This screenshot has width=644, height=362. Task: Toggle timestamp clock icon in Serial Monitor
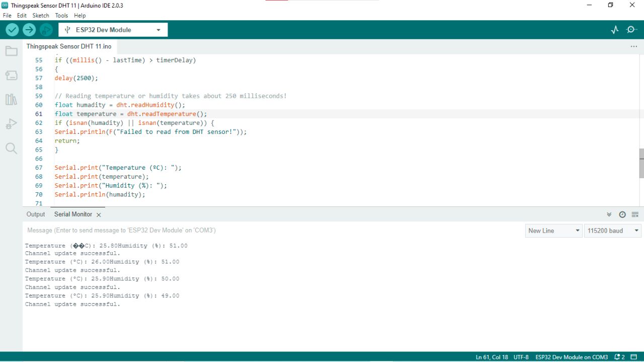point(622,214)
